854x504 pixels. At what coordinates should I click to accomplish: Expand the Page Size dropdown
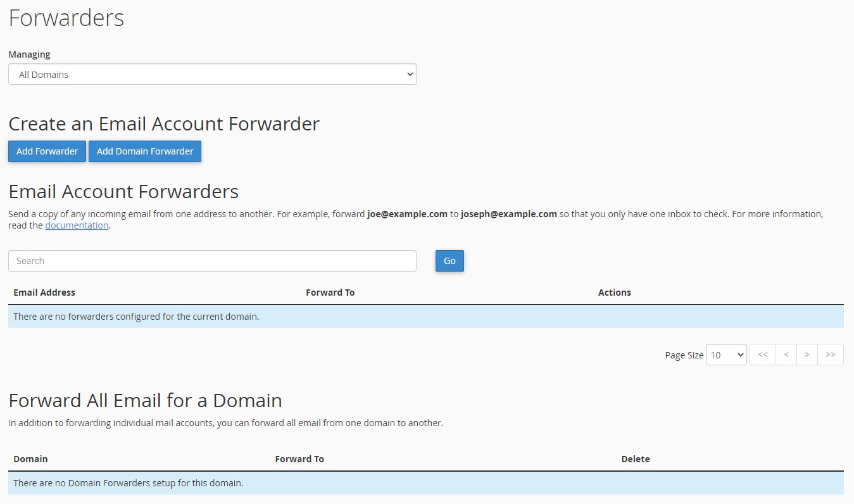pos(726,355)
